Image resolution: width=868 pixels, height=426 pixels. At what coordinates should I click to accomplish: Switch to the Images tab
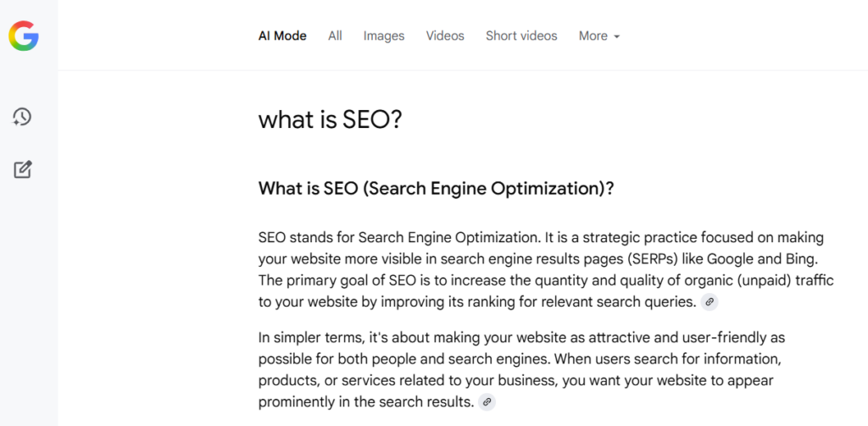[x=384, y=36]
